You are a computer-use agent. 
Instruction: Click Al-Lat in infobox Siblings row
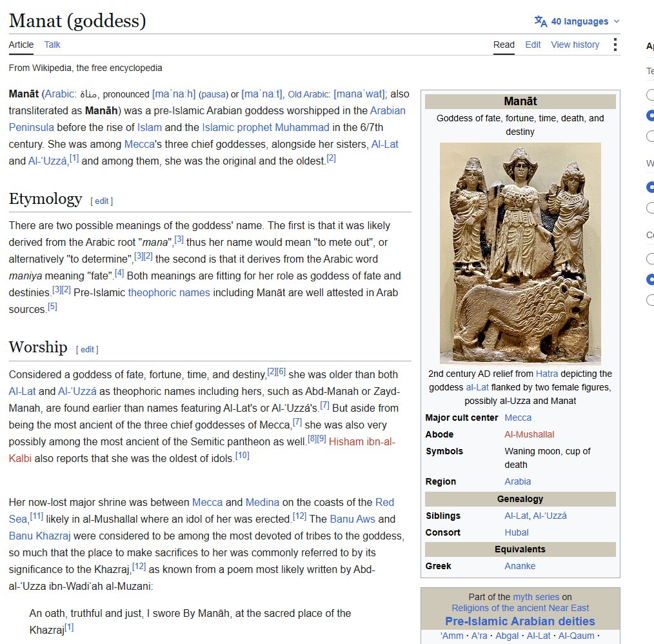pyautogui.click(x=517, y=516)
